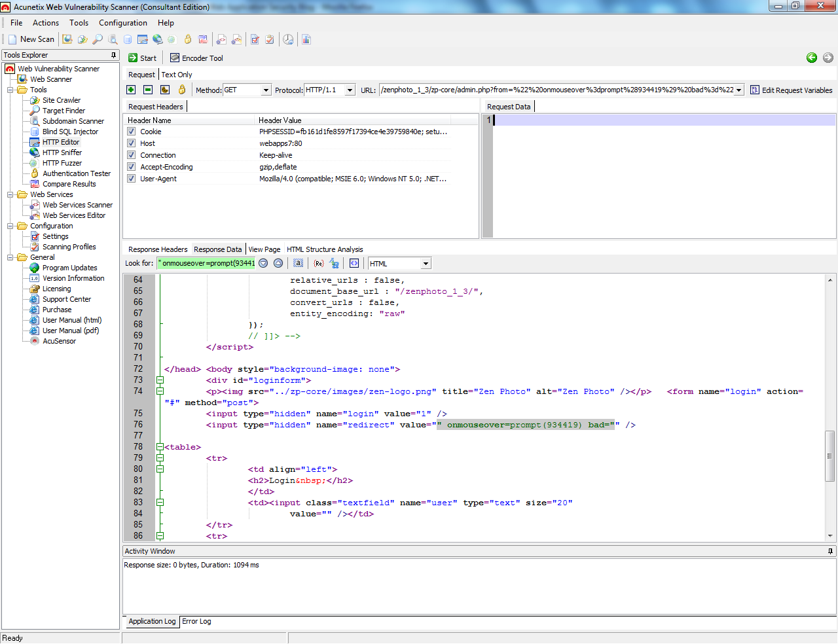
Task: Click the word wrap code icon
Action: tap(354, 263)
